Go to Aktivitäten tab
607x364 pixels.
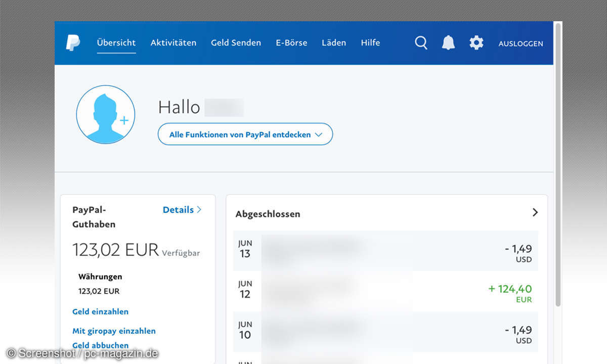click(x=174, y=43)
